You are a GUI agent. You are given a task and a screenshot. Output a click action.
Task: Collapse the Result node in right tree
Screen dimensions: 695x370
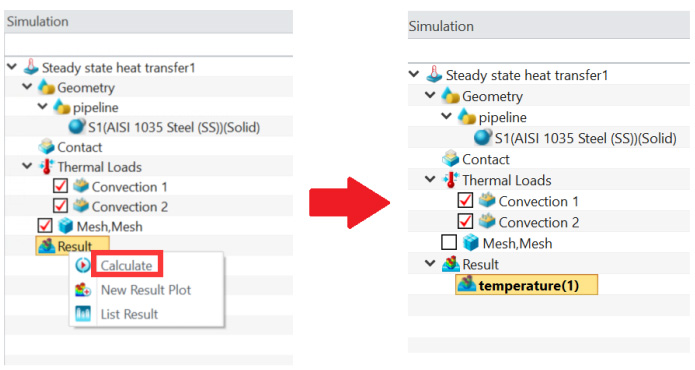tap(430, 264)
